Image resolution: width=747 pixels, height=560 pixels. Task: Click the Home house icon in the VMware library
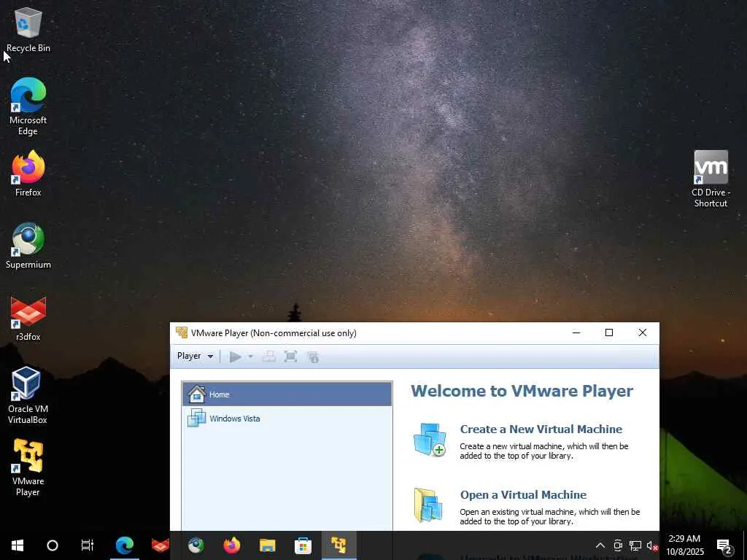pos(196,394)
